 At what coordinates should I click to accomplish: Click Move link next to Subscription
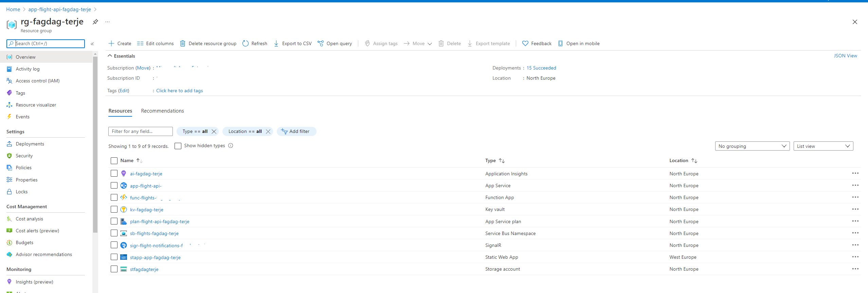[x=143, y=68]
